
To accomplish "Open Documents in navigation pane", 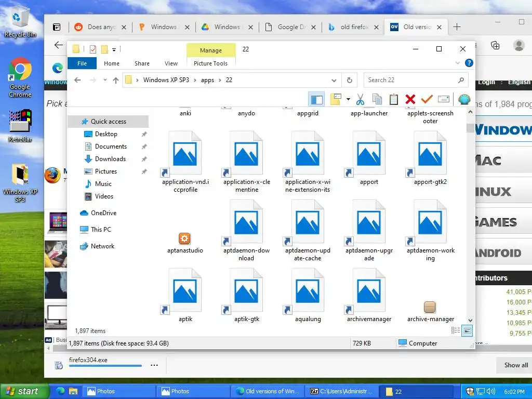I will pyautogui.click(x=111, y=147).
